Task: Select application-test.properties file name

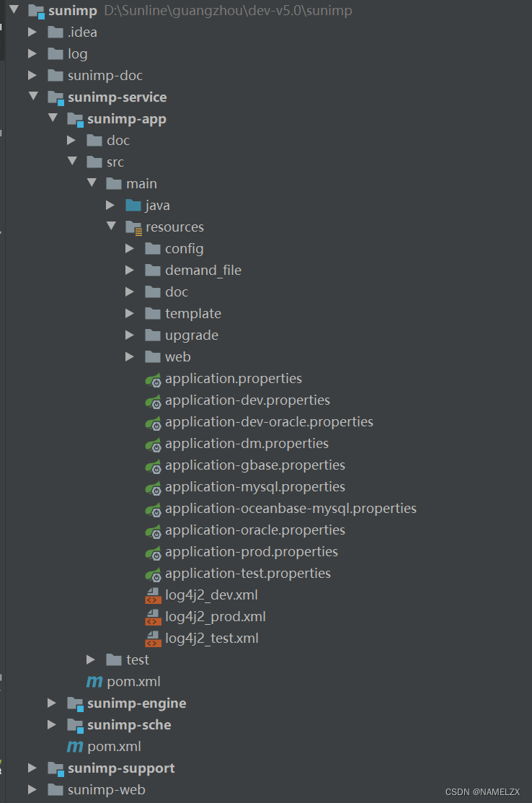Action: pos(247,574)
